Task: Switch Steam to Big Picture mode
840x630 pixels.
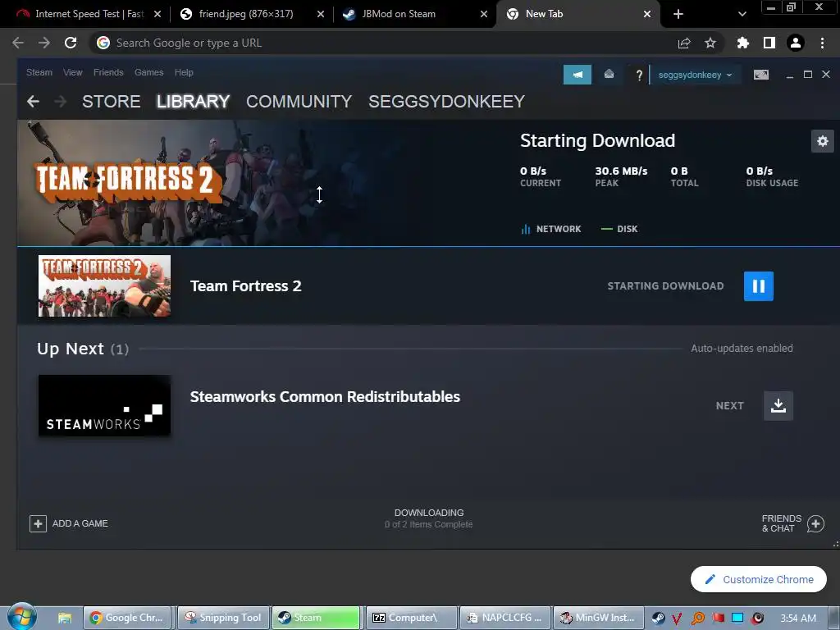Action: 760,75
